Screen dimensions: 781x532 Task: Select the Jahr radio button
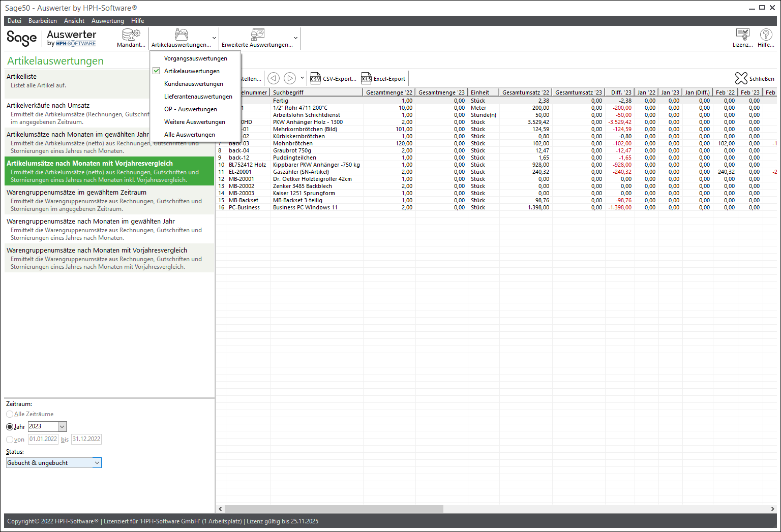click(x=10, y=427)
